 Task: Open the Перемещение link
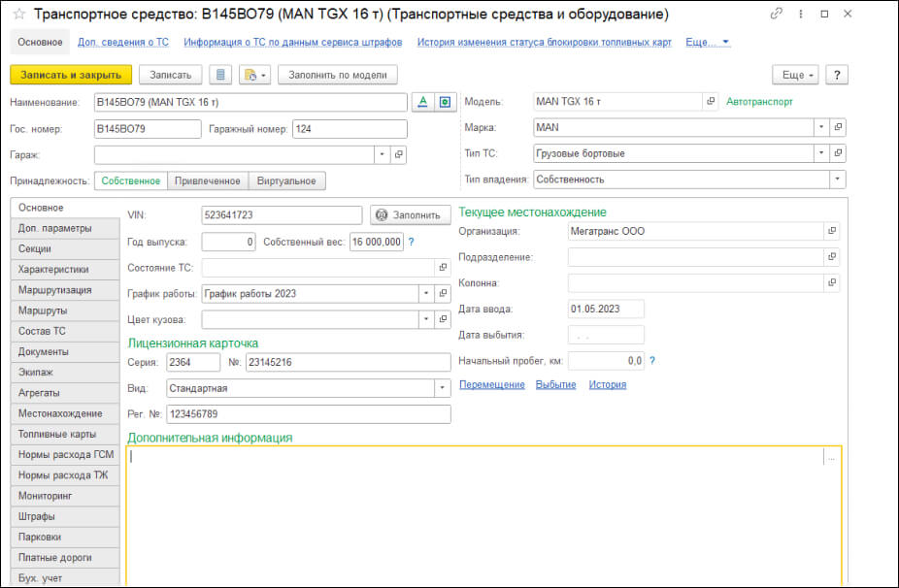492,384
